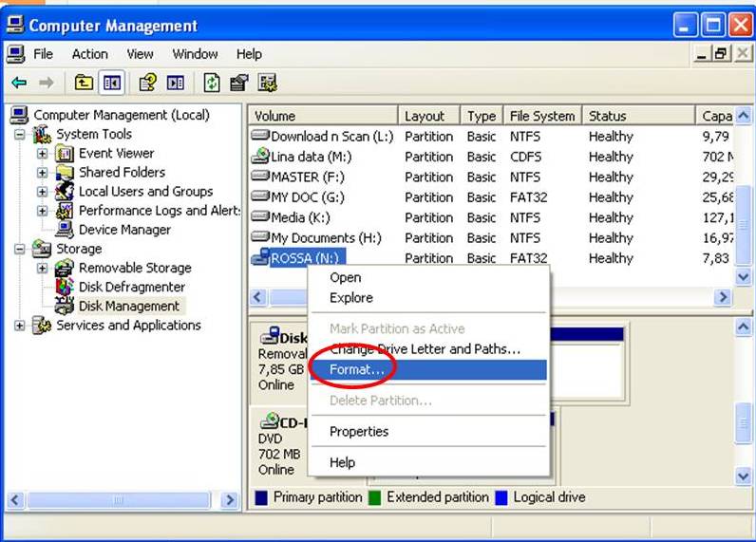Click the Event Viewer tree icon

coord(65,154)
